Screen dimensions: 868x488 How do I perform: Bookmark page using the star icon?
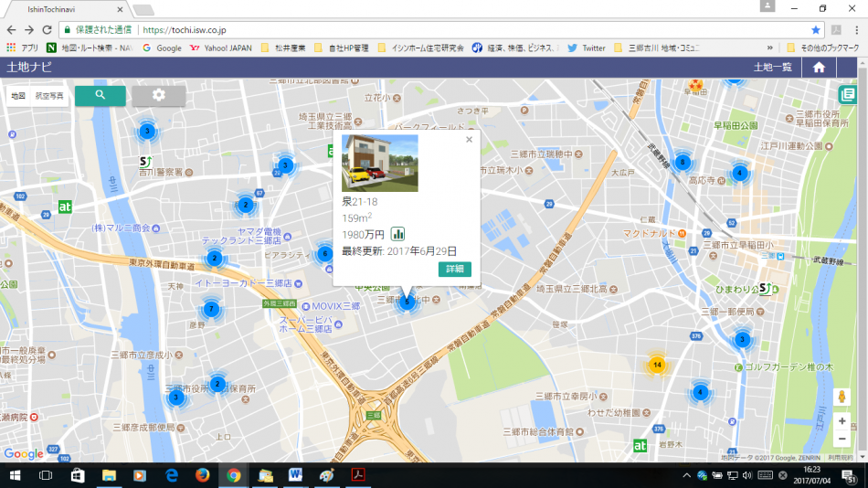pyautogui.click(x=815, y=30)
